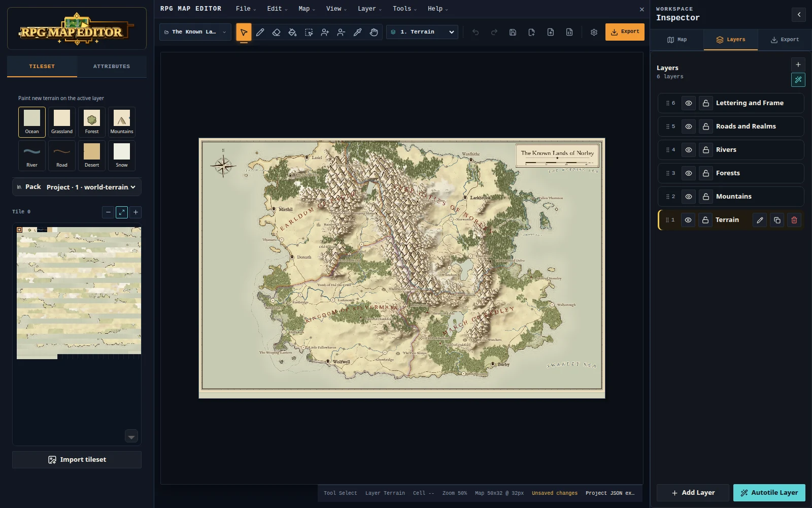Click the Autotile Layer button
This screenshot has width=812, height=508.
point(769,493)
